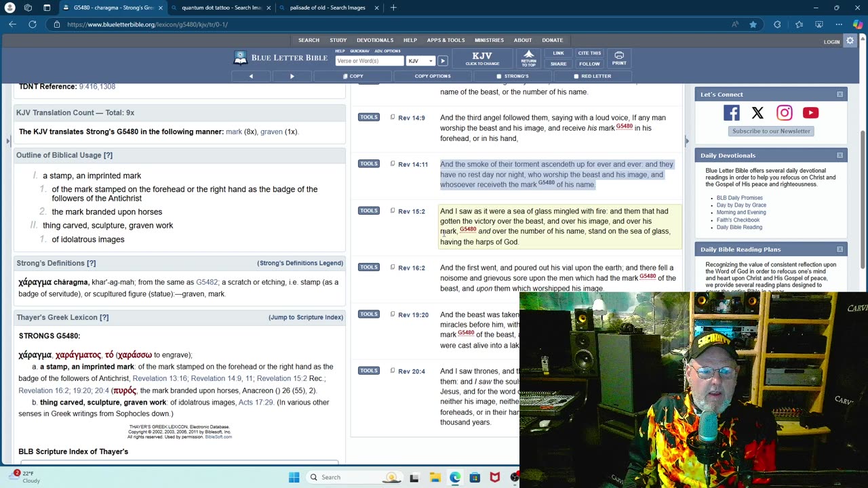
Task: Print the page via Print icon
Action: coord(619,58)
